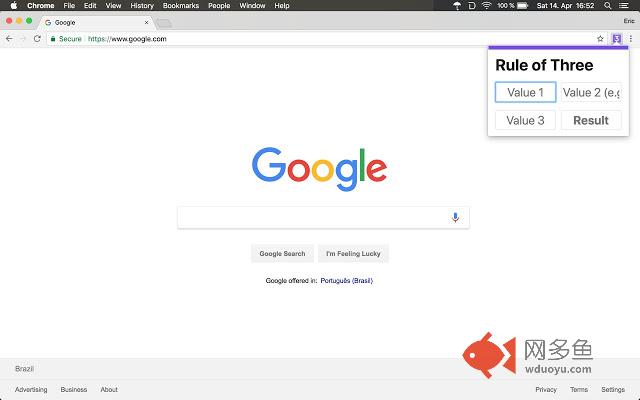Select the Google tab
Image resolution: width=640 pixels, height=400 pixels.
90,22
